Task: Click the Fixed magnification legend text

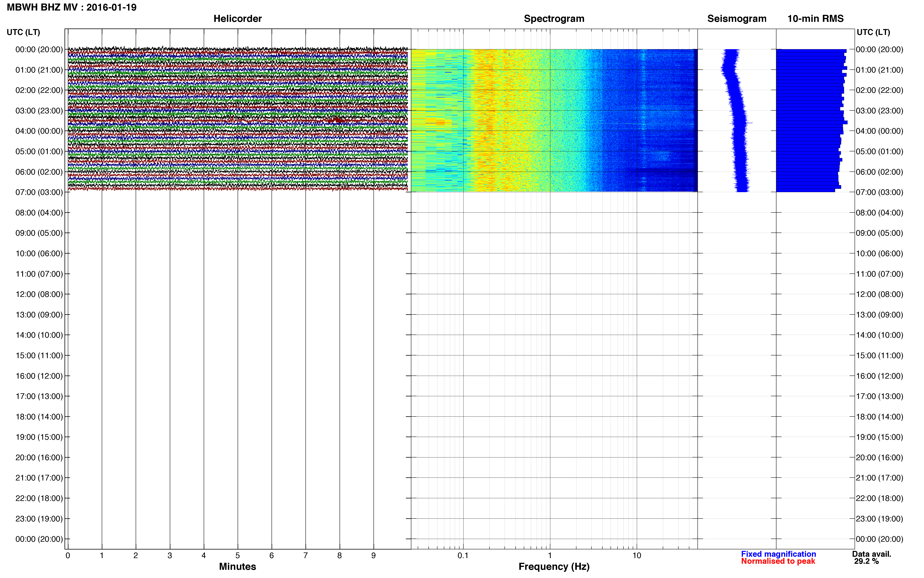Action: tap(778, 554)
